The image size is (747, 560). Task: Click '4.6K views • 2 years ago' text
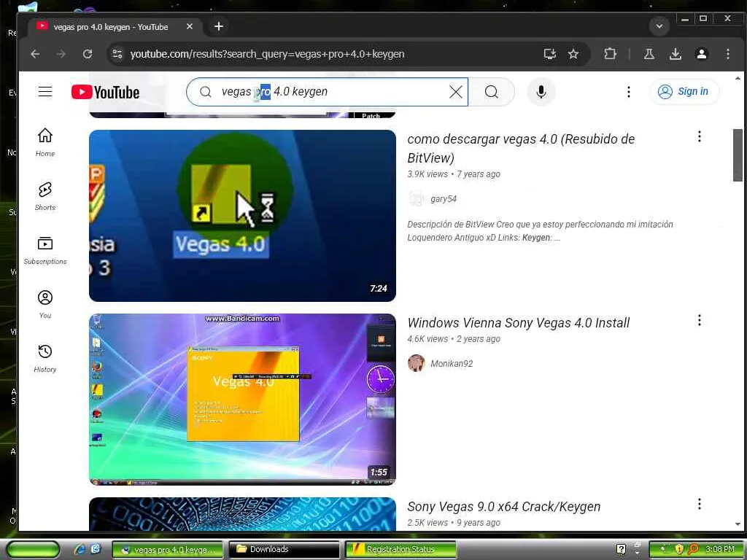click(454, 339)
